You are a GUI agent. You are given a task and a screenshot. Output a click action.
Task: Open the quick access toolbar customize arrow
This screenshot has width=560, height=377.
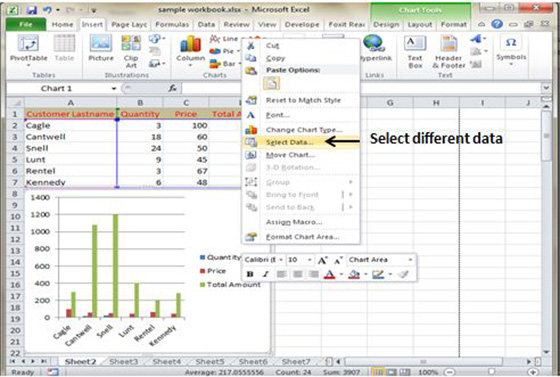click(94, 10)
